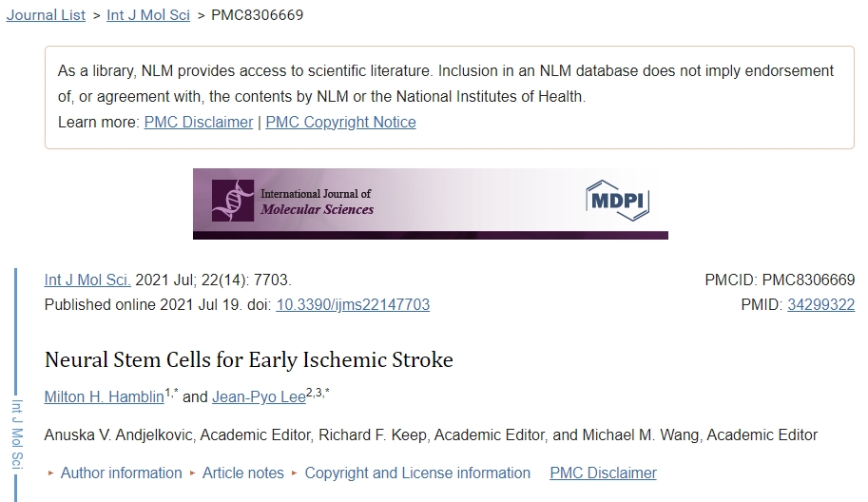Expand Author information section

tap(121, 473)
